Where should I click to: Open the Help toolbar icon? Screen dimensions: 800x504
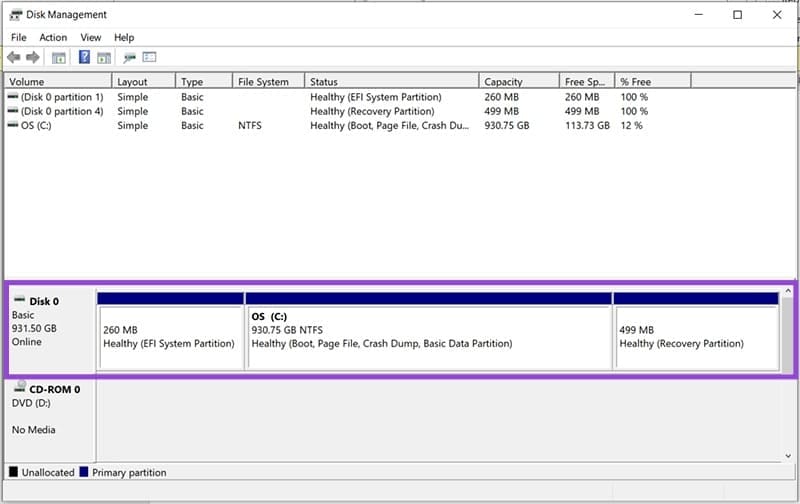[x=84, y=57]
